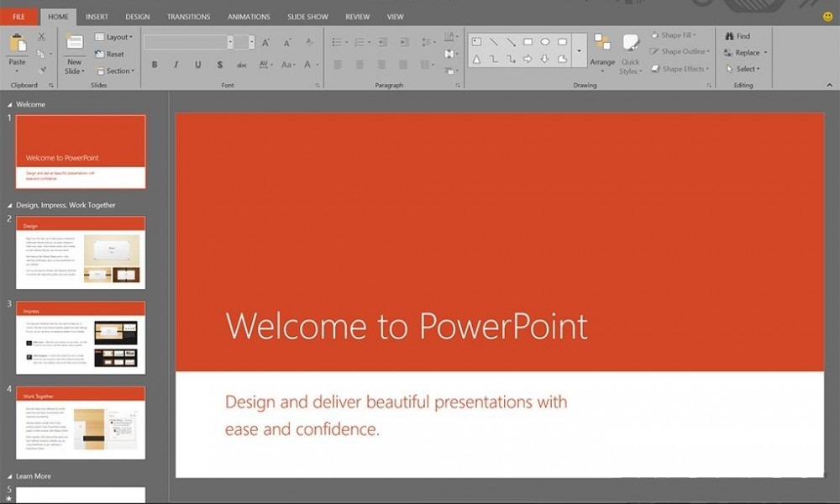
Task: Open the Shape Effects dropdown
Action: (680, 69)
